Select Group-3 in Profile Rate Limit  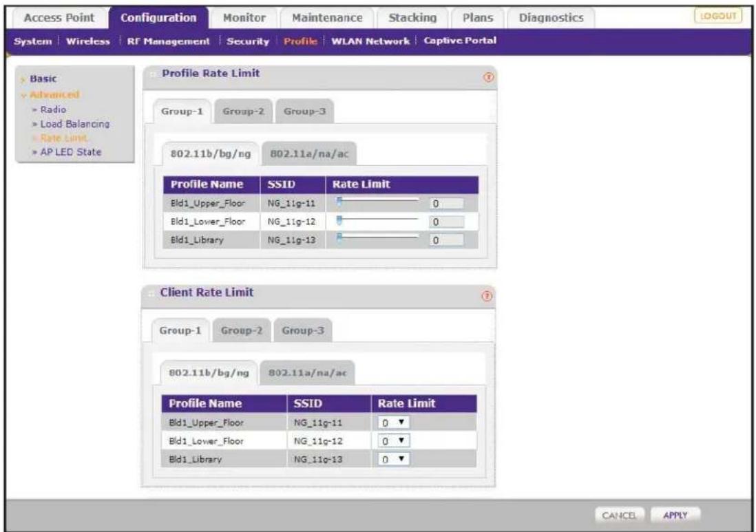(304, 111)
